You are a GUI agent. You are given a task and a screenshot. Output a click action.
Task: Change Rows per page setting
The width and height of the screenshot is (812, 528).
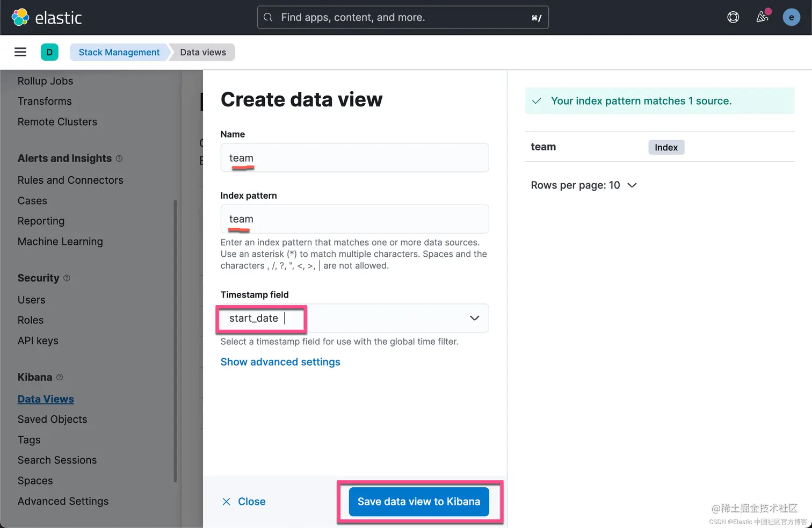click(584, 185)
